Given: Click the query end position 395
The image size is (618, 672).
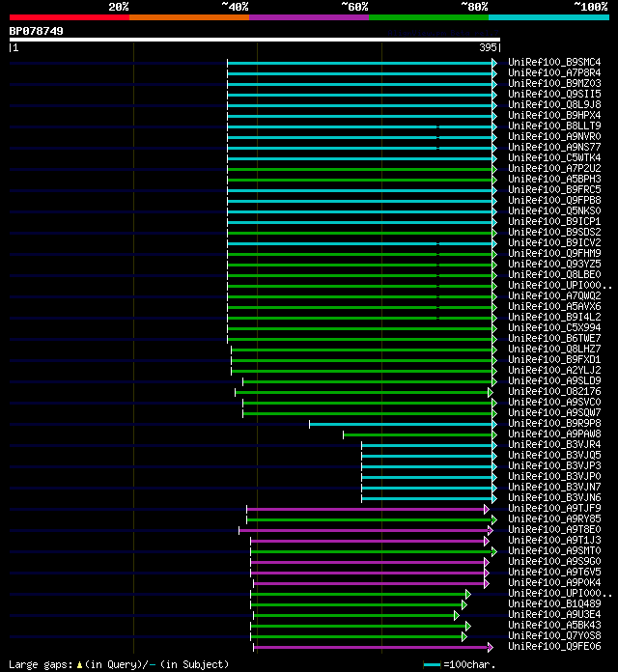Looking at the screenshot, I should [488, 47].
